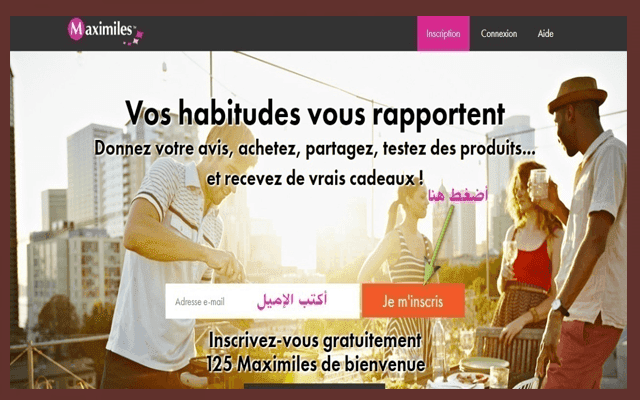
Task: Click the Adresse e-mail input field
Action: pos(262,301)
